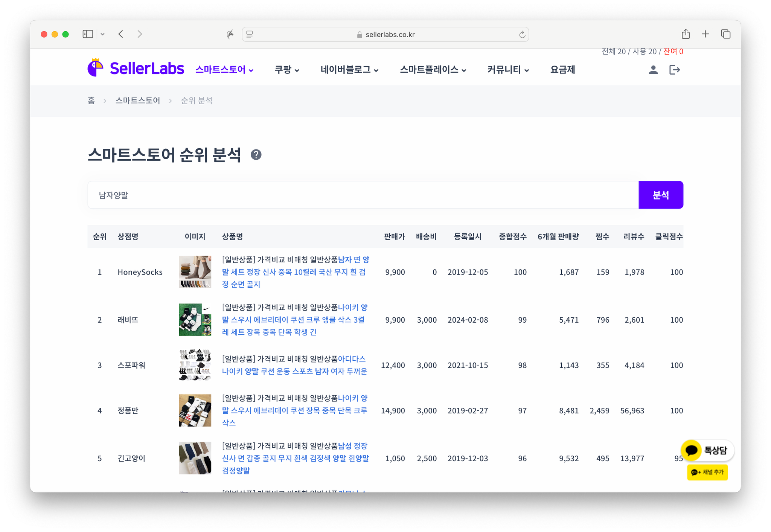Expand the 쿠팡 menu

[x=287, y=70]
